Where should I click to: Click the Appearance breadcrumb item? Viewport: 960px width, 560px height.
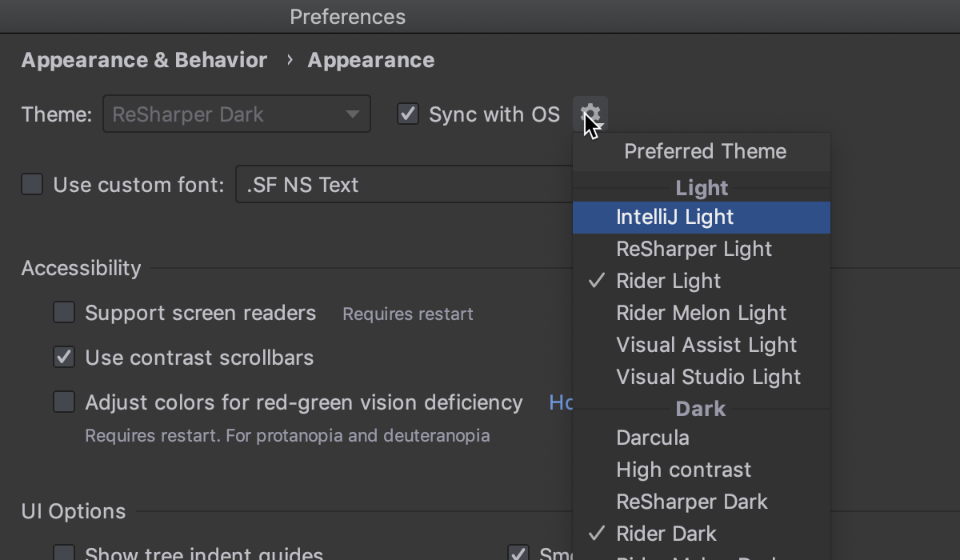click(371, 60)
